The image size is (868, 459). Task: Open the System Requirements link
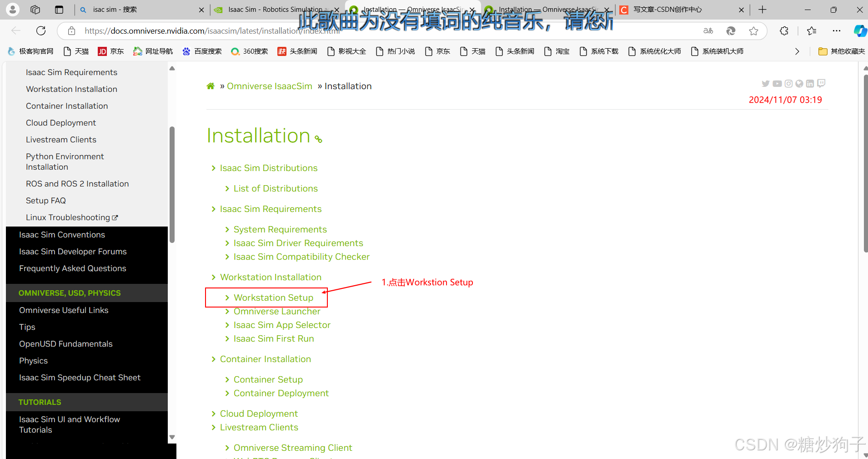(280, 229)
